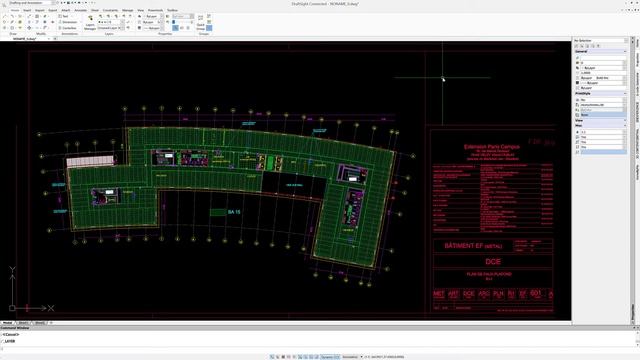This screenshot has height=360, width=640.
Task: Click the BÂTIMENT EF title block text
Action: coord(473,246)
